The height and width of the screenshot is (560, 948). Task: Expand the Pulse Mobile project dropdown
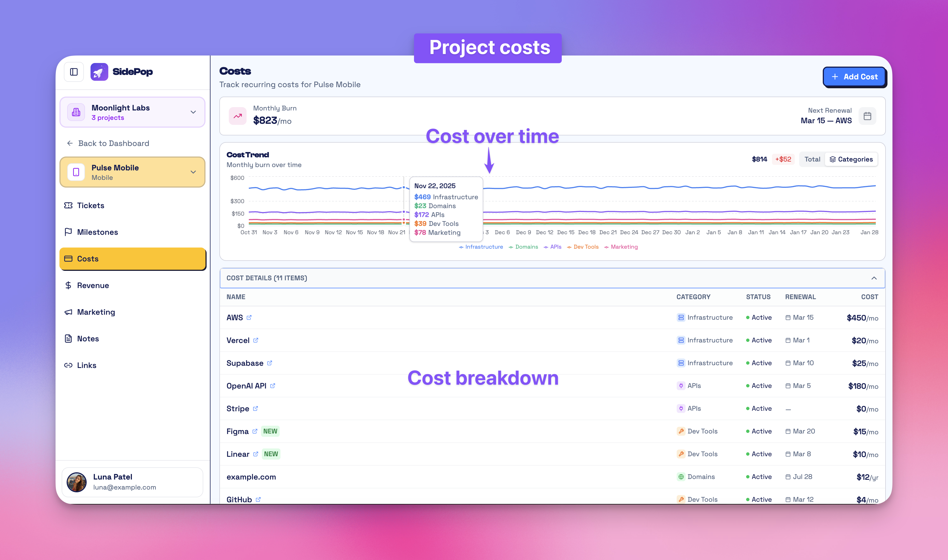193,172
